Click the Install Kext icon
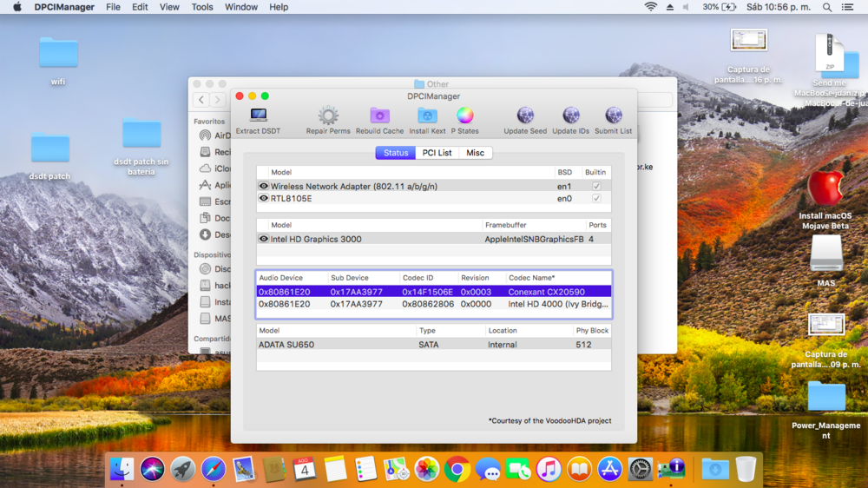Screen dimensions: 868x488 tap(427, 115)
